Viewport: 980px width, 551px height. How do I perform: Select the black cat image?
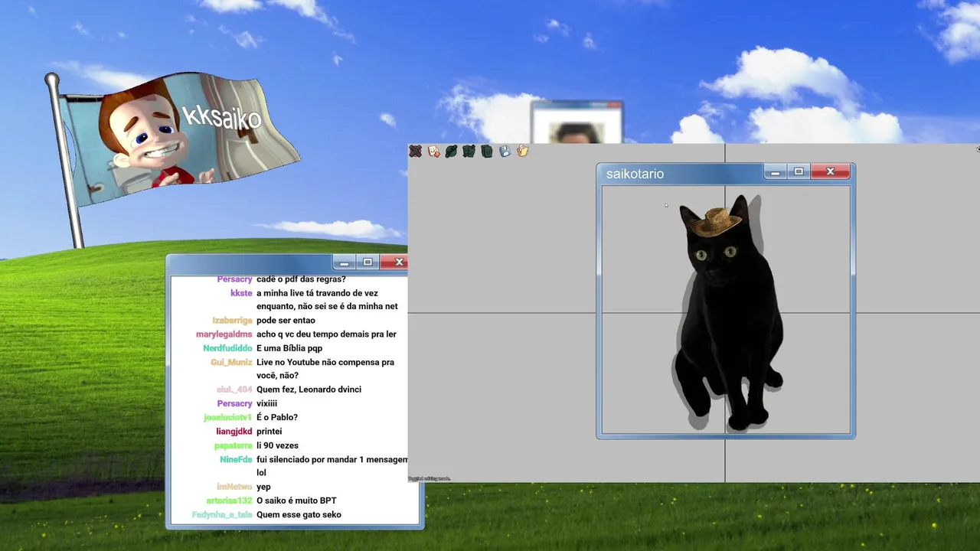pos(727,314)
